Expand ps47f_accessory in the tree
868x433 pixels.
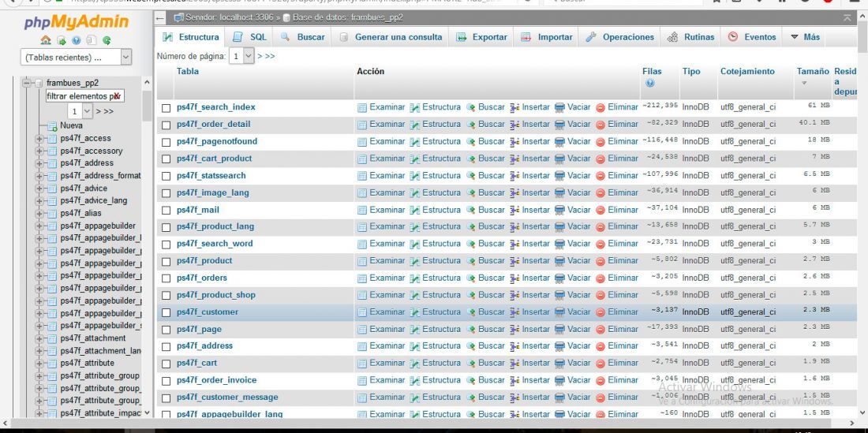[39, 151]
